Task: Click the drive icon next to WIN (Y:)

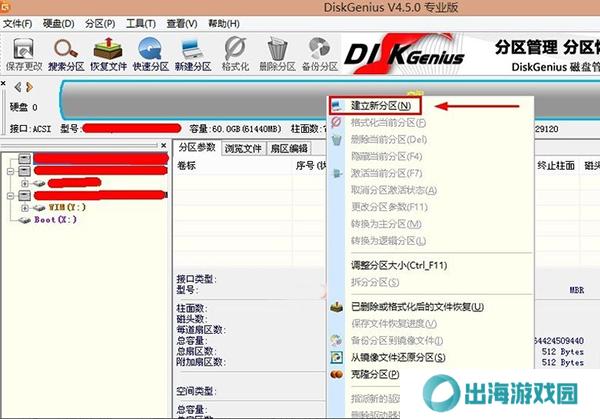Action: 39,208
